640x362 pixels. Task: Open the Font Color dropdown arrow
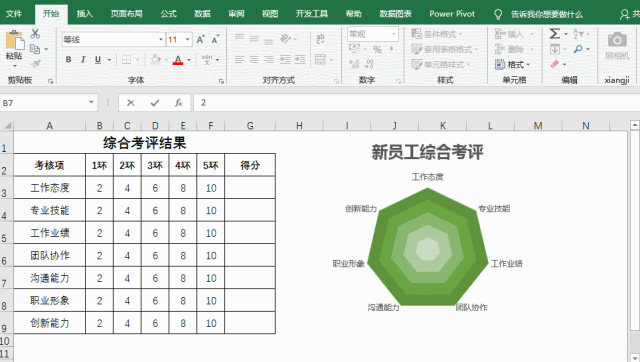[x=189, y=60]
